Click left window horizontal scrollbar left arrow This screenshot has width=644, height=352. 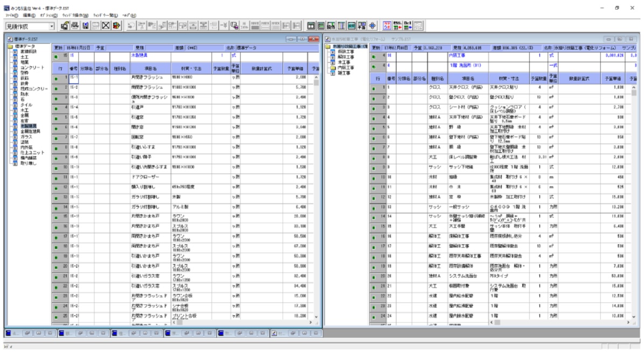(x=174, y=322)
